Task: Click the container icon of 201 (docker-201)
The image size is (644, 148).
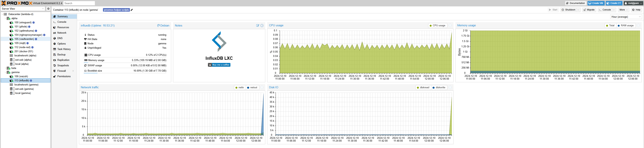Action: (x=11, y=52)
